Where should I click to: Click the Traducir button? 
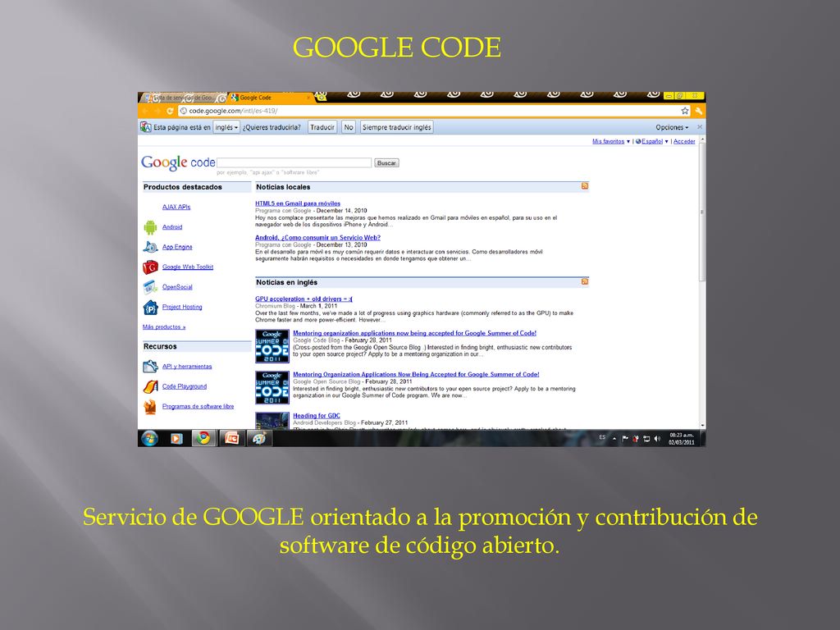coord(322,127)
